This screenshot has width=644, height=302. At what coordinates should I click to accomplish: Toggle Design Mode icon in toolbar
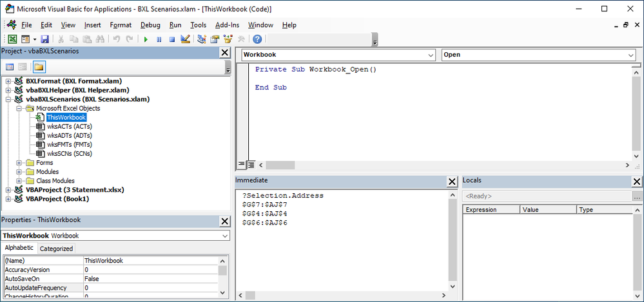click(185, 39)
